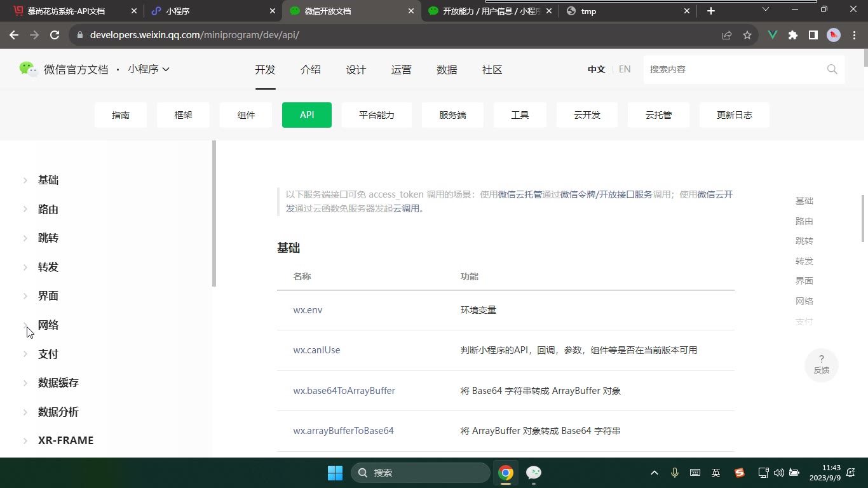The height and width of the screenshot is (488, 868).
Task: Select the 介绍 top navigation item
Action: (x=311, y=69)
